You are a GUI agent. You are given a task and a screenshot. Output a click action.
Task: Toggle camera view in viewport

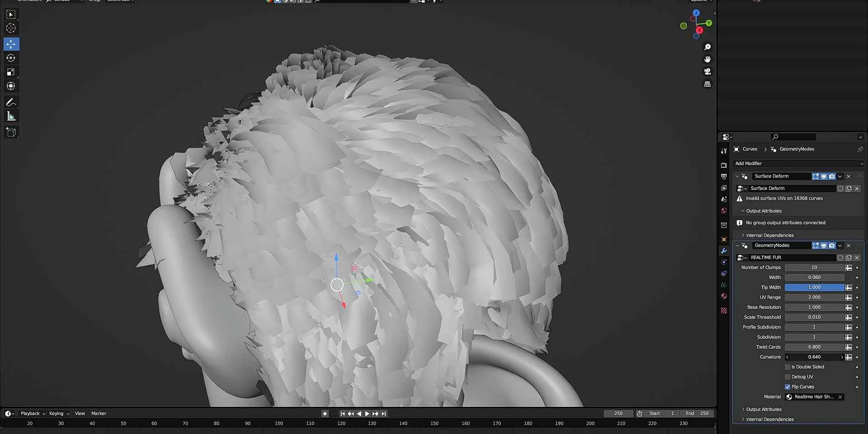pos(708,71)
